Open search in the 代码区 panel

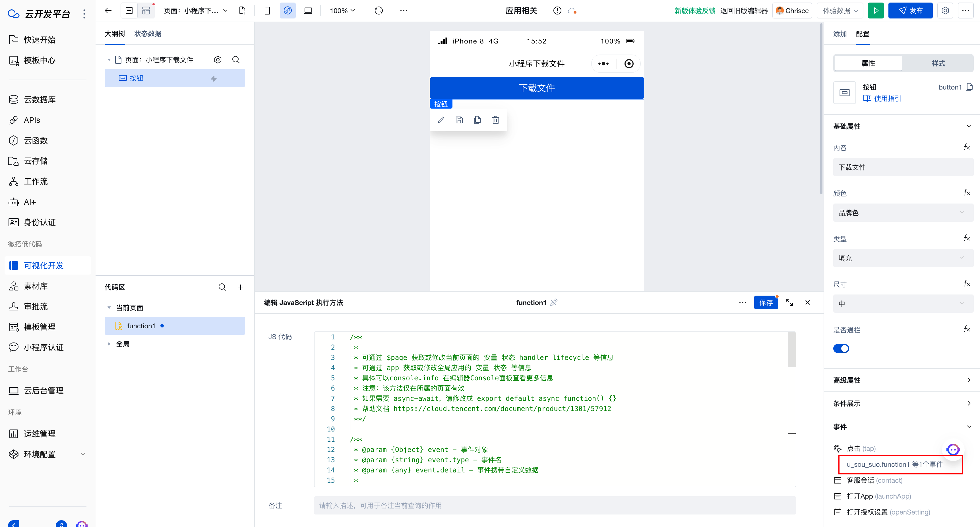[x=222, y=287]
